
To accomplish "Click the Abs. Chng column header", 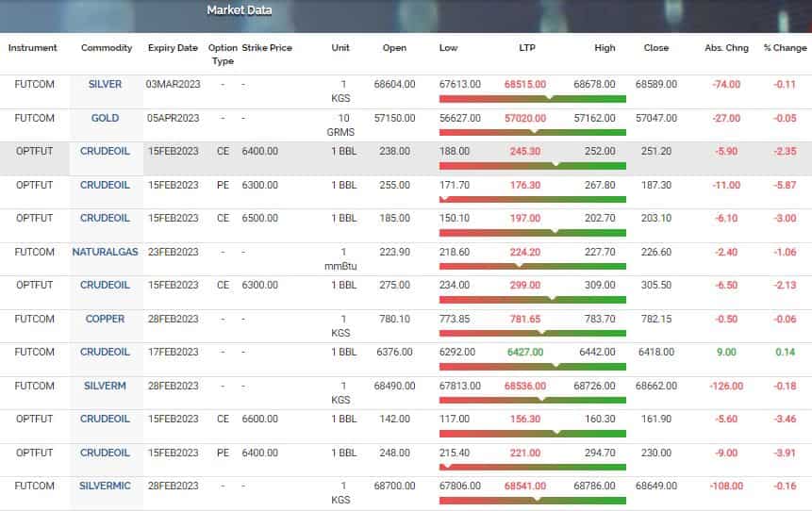I will pyautogui.click(x=726, y=48).
